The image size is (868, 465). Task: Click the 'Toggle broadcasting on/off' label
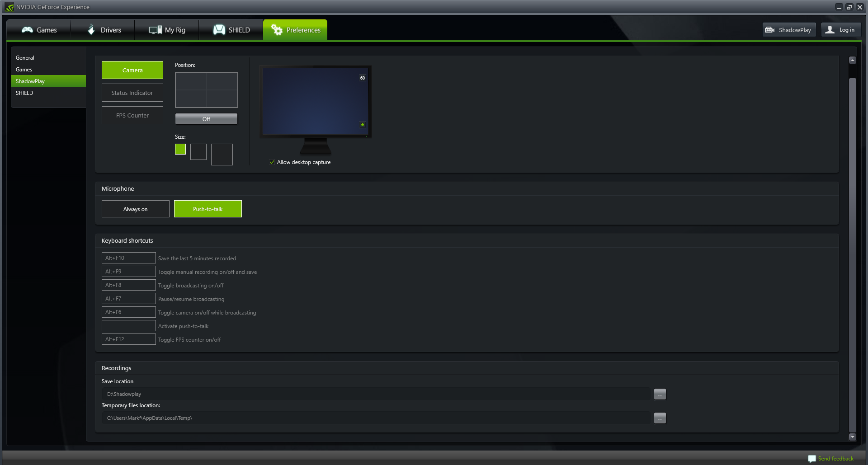191,286
